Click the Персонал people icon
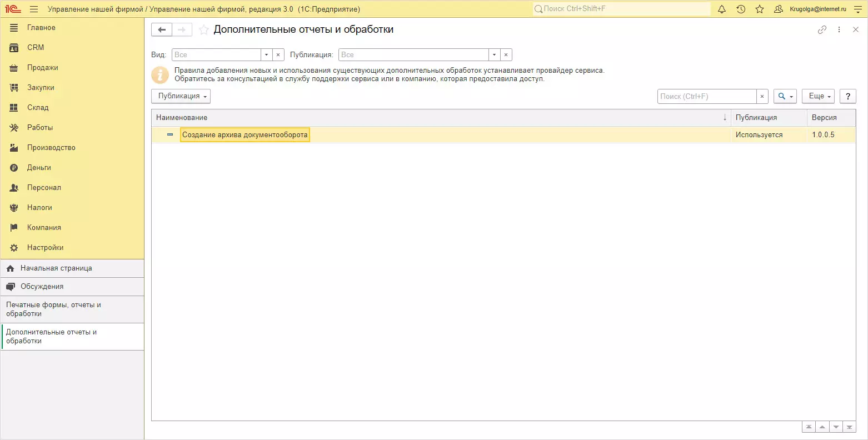This screenshot has width=868, height=440. point(14,188)
